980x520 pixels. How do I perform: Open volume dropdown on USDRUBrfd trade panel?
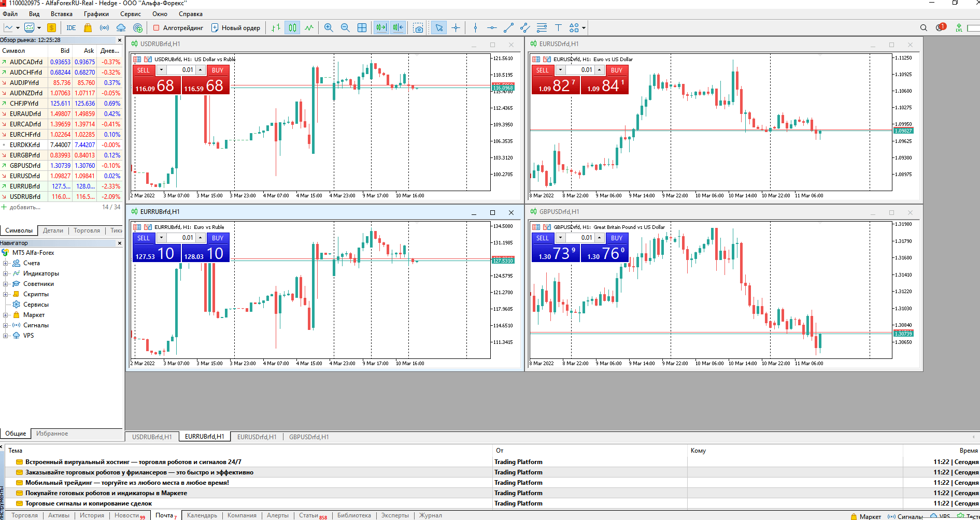point(161,70)
